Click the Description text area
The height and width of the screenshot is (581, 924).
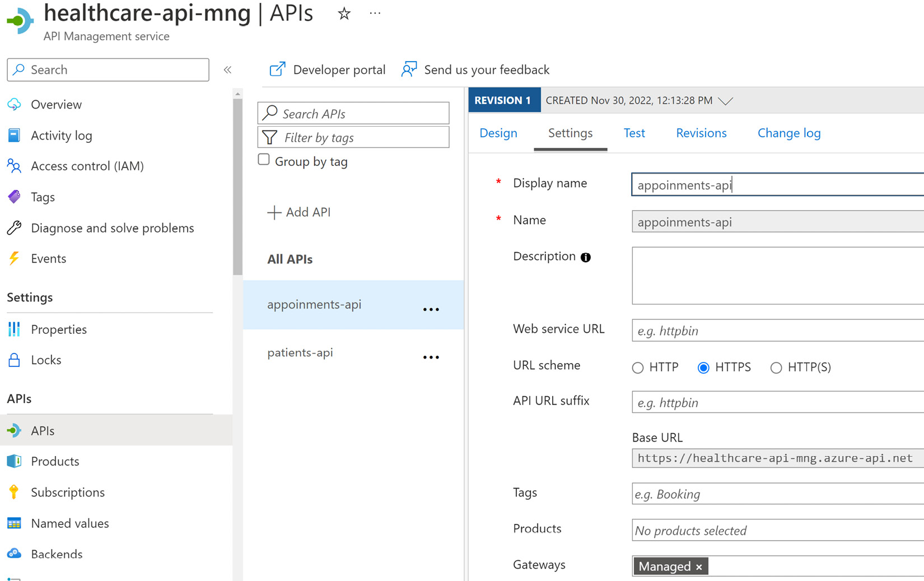(778, 276)
